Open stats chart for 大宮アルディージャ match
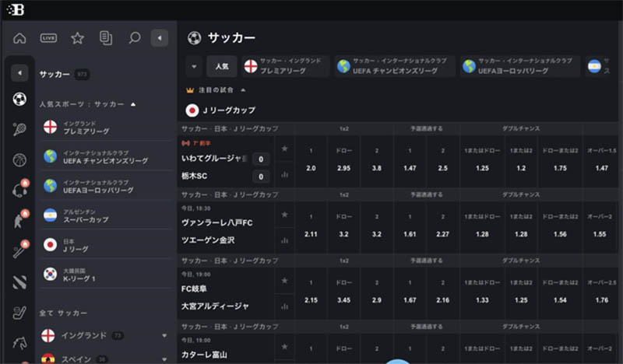623x364 pixels. 284,306
